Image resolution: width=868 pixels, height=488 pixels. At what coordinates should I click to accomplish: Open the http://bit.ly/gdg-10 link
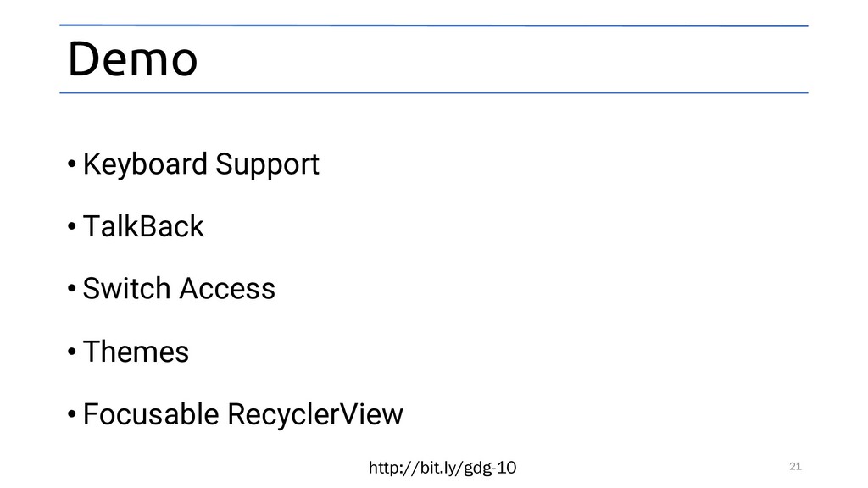[442, 468]
